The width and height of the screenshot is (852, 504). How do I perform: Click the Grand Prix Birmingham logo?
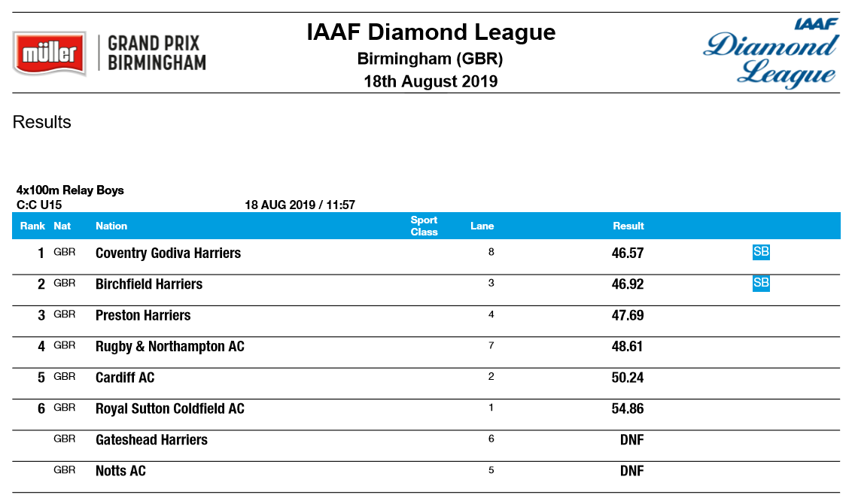(x=157, y=53)
